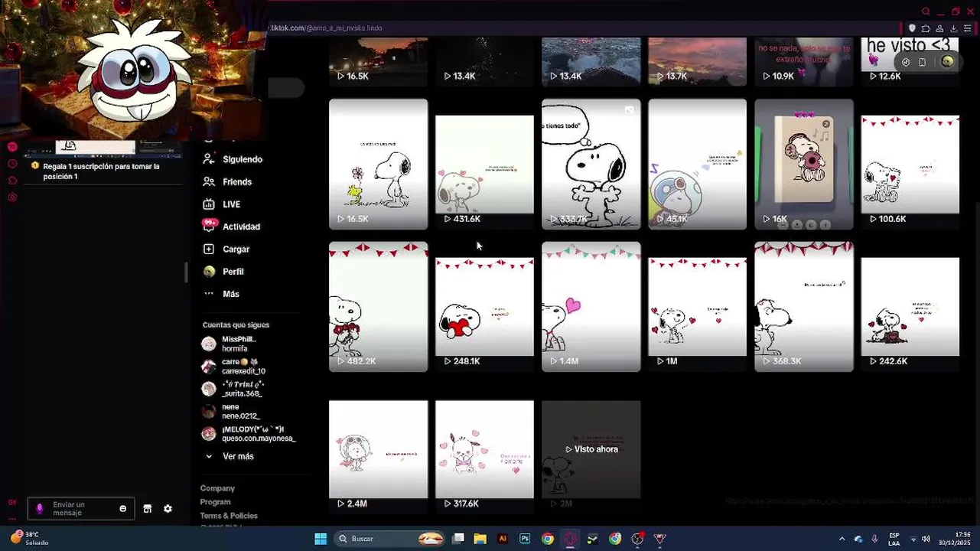Open the video with 16K views

(x=803, y=164)
